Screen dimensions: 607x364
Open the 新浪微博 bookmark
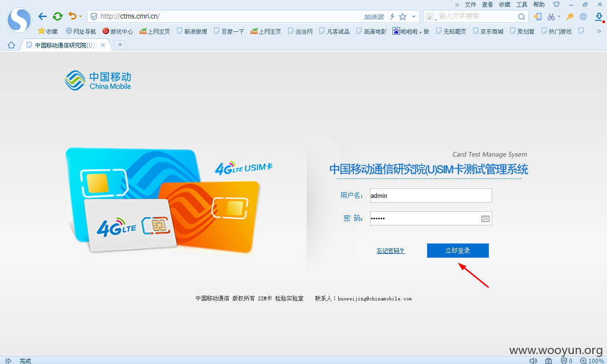(x=192, y=31)
